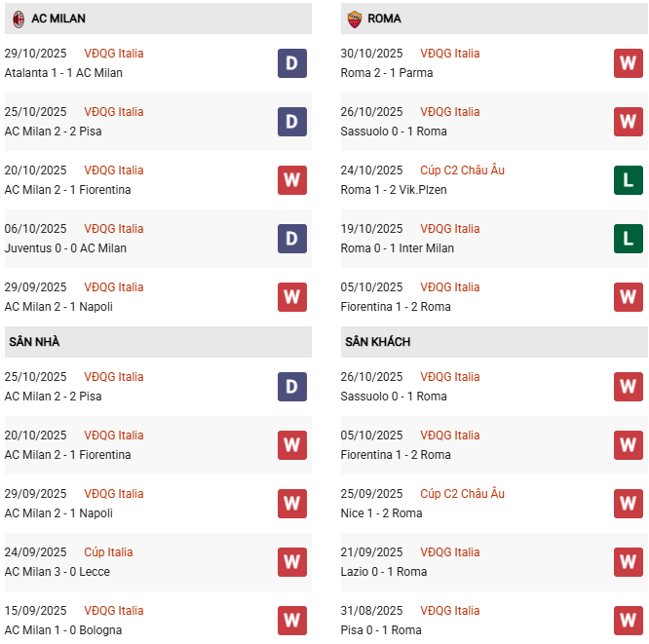Viewport: 649px width, 644px height.
Task: Click the green L badge for Roma vs Vik.Plzen
Action: 629,180
